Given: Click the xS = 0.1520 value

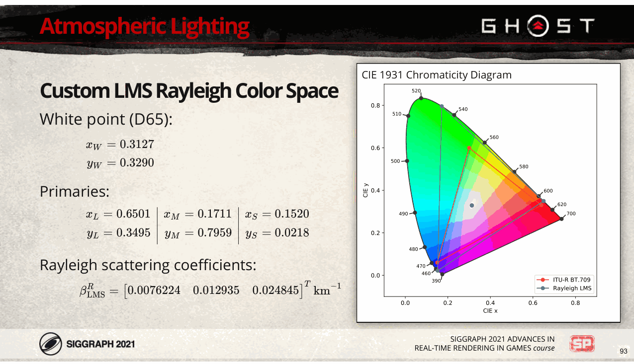Looking at the screenshot, I should [x=277, y=214].
